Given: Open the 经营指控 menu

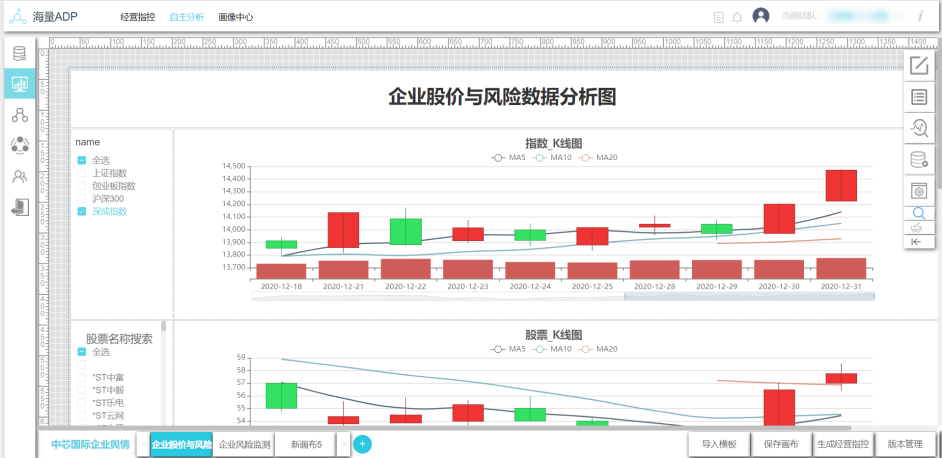Looking at the screenshot, I should [137, 17].
